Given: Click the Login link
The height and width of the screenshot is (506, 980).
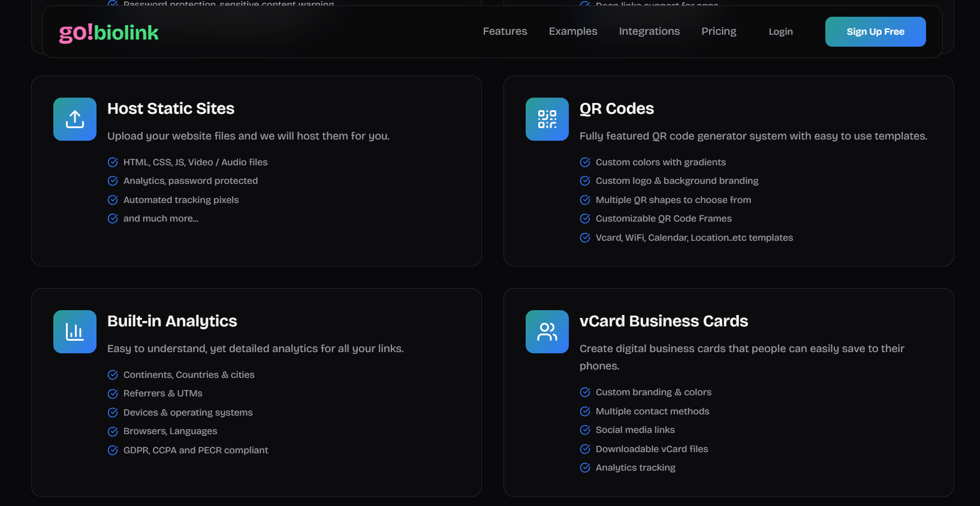Looking at the screenshot, I should coord(780,32).
